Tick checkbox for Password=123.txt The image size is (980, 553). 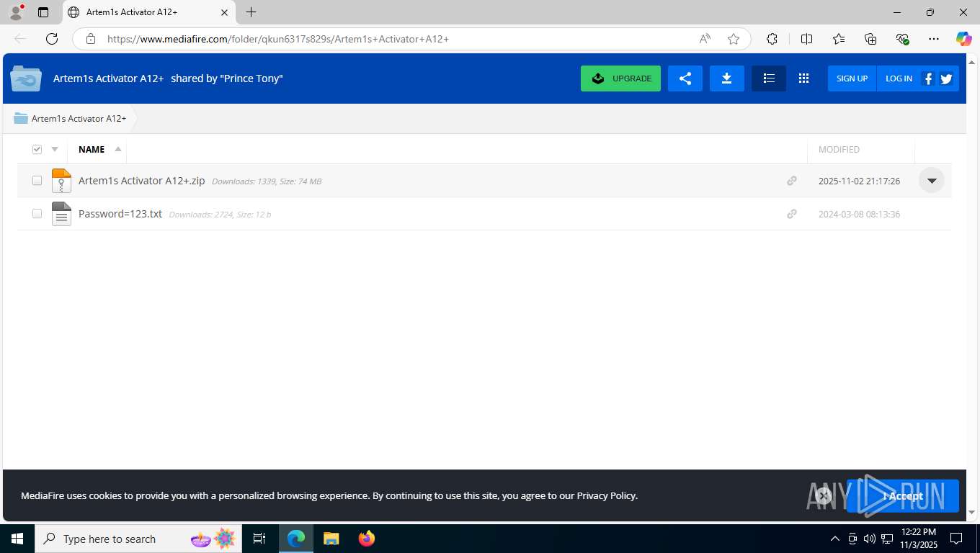pyautogui.click(x=37, y=214)
